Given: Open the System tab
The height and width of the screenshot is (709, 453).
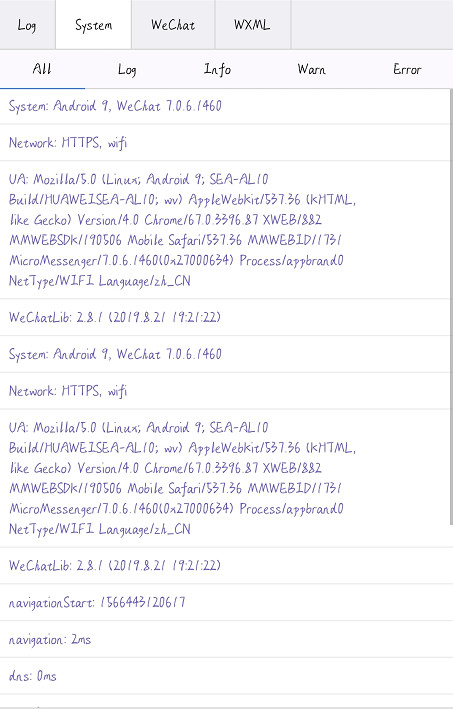Looking at the screenshot, I should coord(94,24).
